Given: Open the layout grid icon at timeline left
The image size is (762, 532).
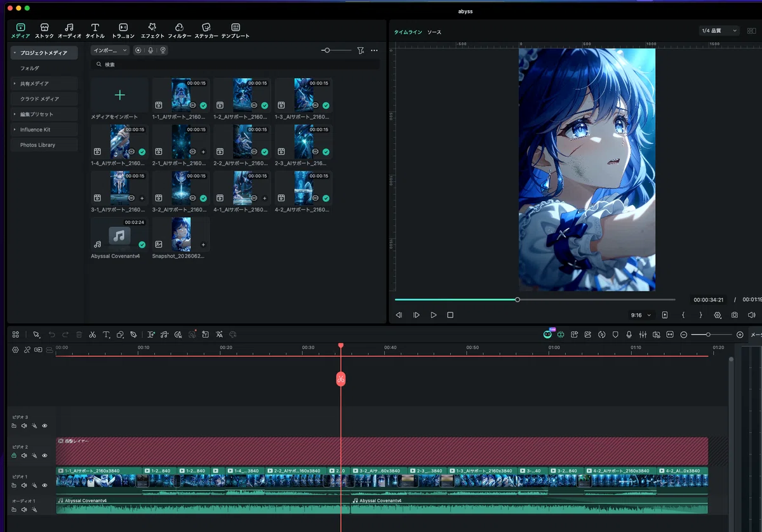Looking at the screenshot, I should (x=16, y=335).
